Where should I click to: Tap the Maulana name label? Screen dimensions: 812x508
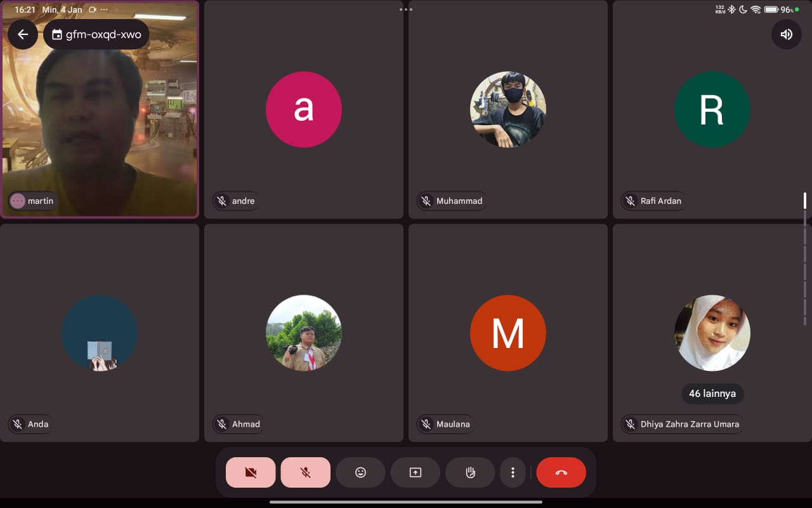point(453,424)
